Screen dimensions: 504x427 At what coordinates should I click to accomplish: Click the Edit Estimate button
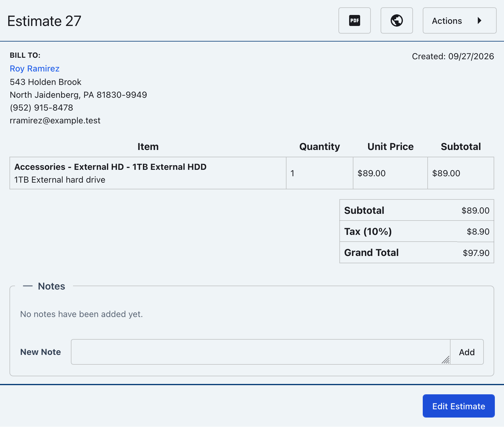pyautogui.click(x=458, y=406)
